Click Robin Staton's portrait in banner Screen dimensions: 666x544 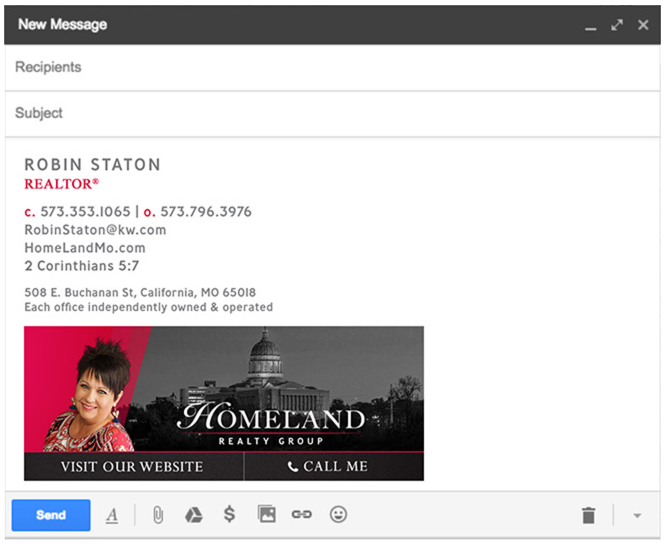[x=88, y=395]
